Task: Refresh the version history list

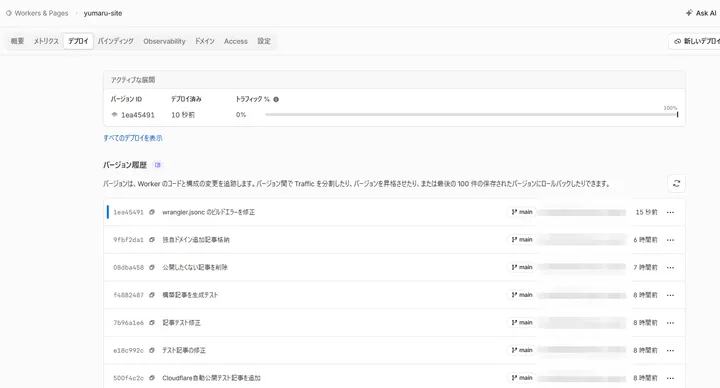Action: point(676,184)
